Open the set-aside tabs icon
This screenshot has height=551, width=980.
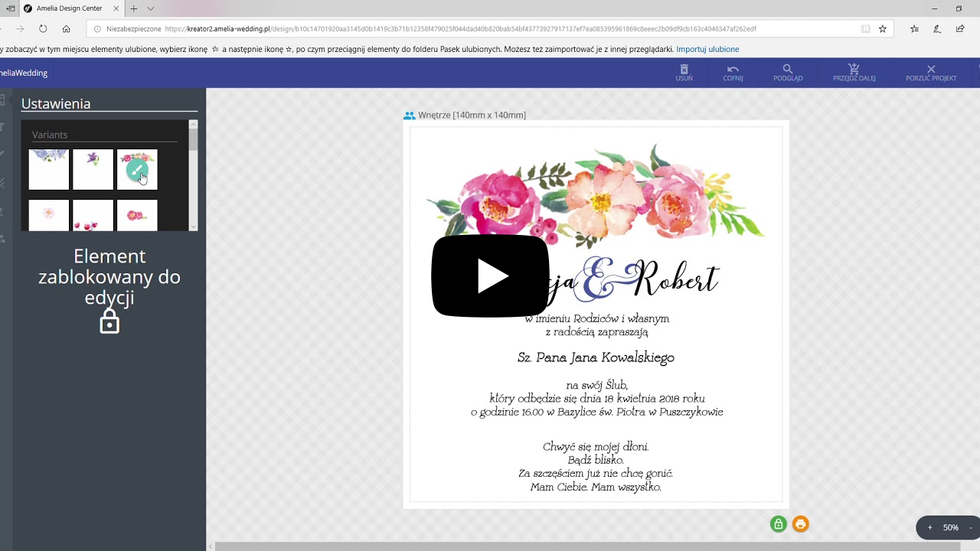click(x=11, y=8)
